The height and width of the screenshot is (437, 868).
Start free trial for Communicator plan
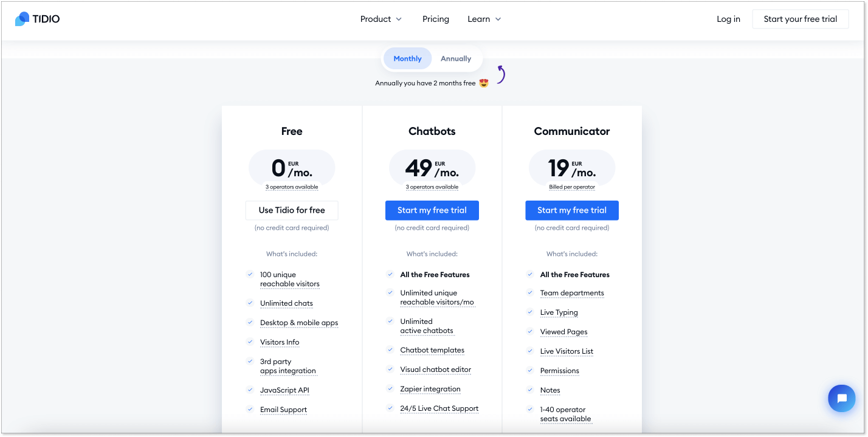[x=572, y=210]
